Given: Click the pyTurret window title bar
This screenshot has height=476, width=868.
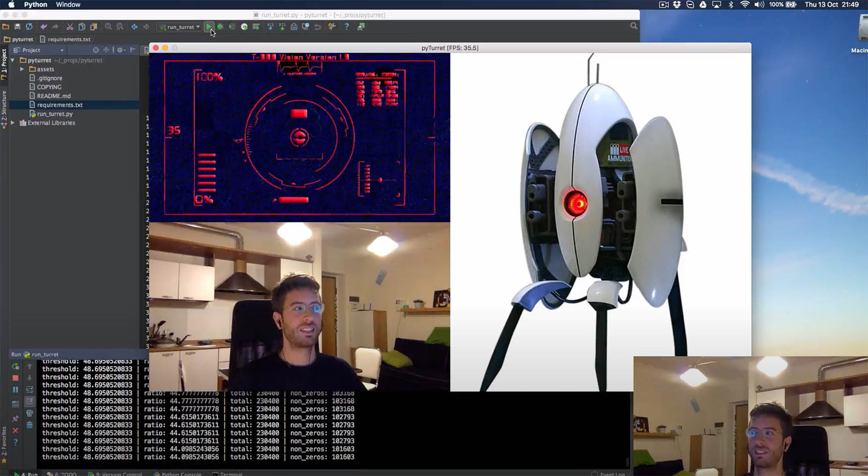Looking at the screenshot, I should click(x=450, y=48).
